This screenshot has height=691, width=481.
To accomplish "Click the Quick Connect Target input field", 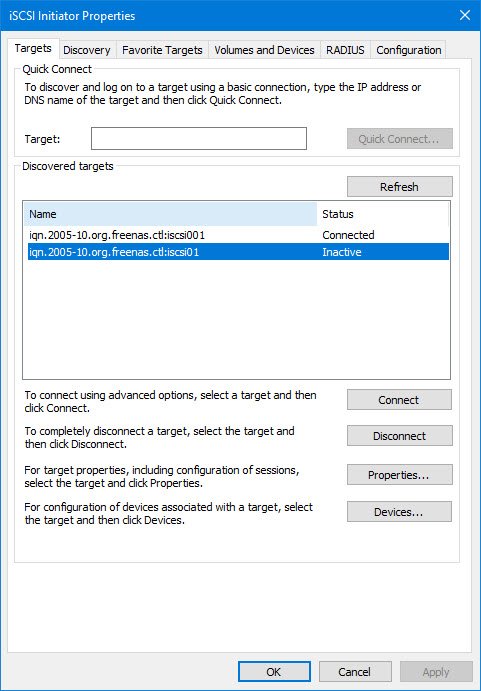I will point(199,138).
